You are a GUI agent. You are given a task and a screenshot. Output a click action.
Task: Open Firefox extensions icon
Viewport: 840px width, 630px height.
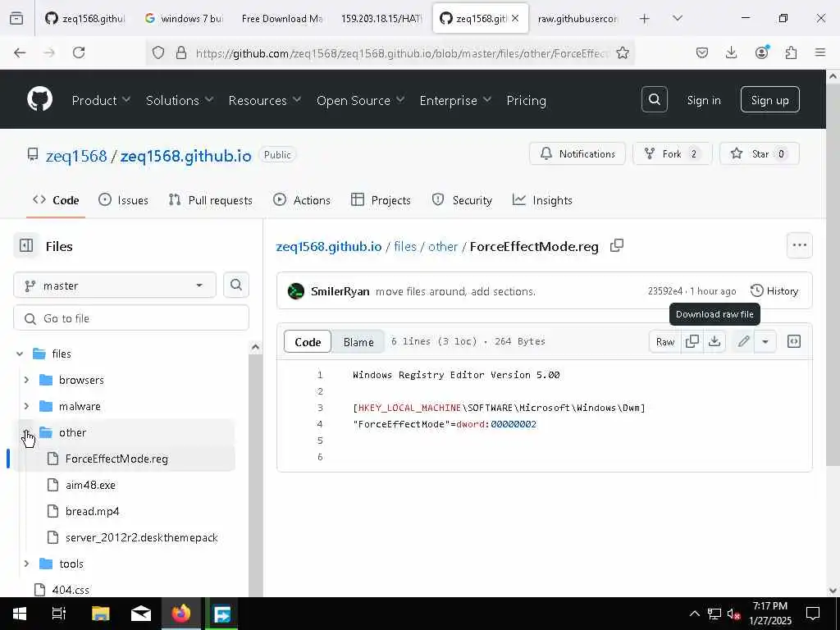(x=791, y=52)
